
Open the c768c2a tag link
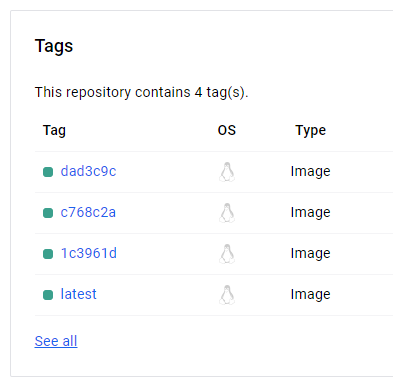pos(88,212)
